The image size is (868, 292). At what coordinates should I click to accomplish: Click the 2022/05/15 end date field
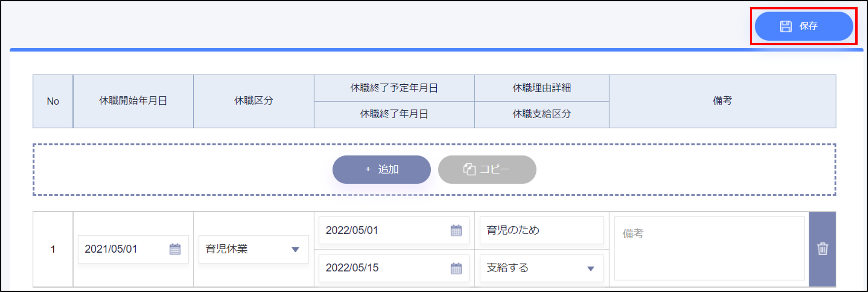pyautogui.click(x=381, y=268)
